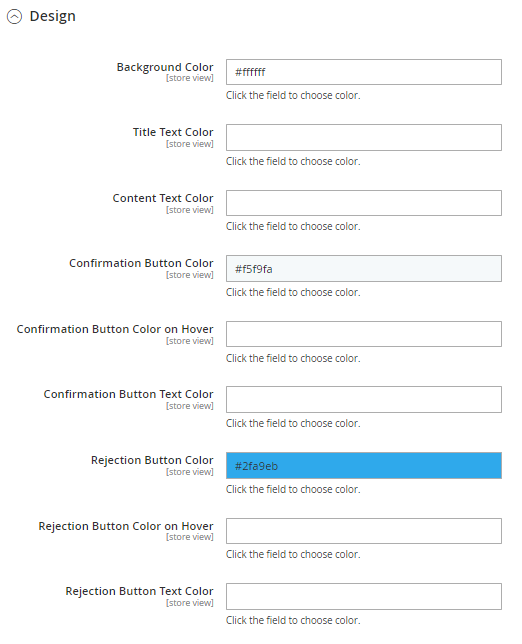This screenshot has width=522, height=644.
Task: Focus the Rejection Button Text Color field
Action: [363, 597]
